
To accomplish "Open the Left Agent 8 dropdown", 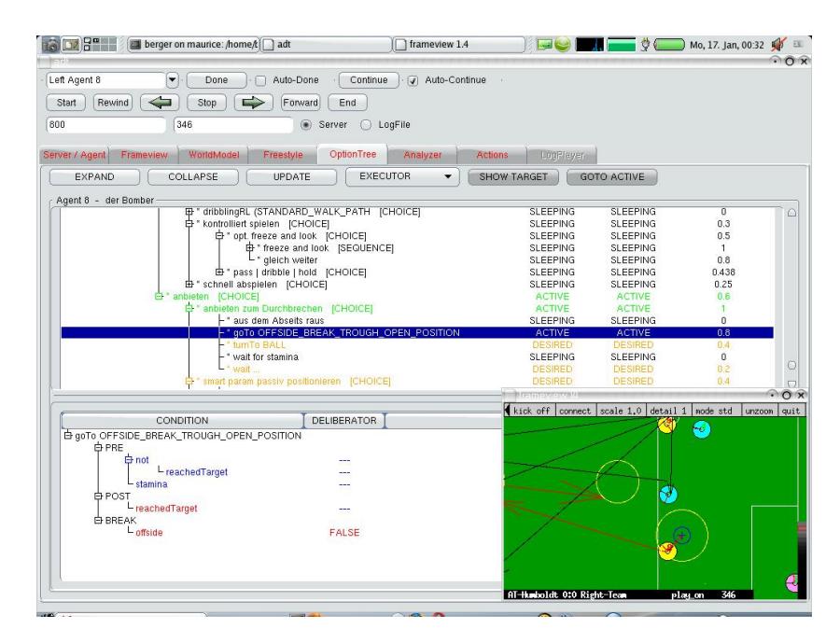I will (x=172, y=80).
